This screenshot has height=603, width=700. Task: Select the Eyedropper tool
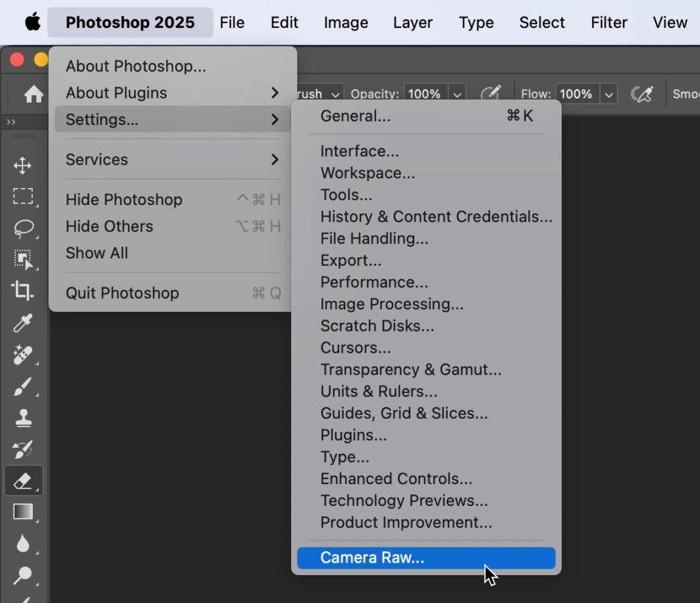[x=23, y=323]
